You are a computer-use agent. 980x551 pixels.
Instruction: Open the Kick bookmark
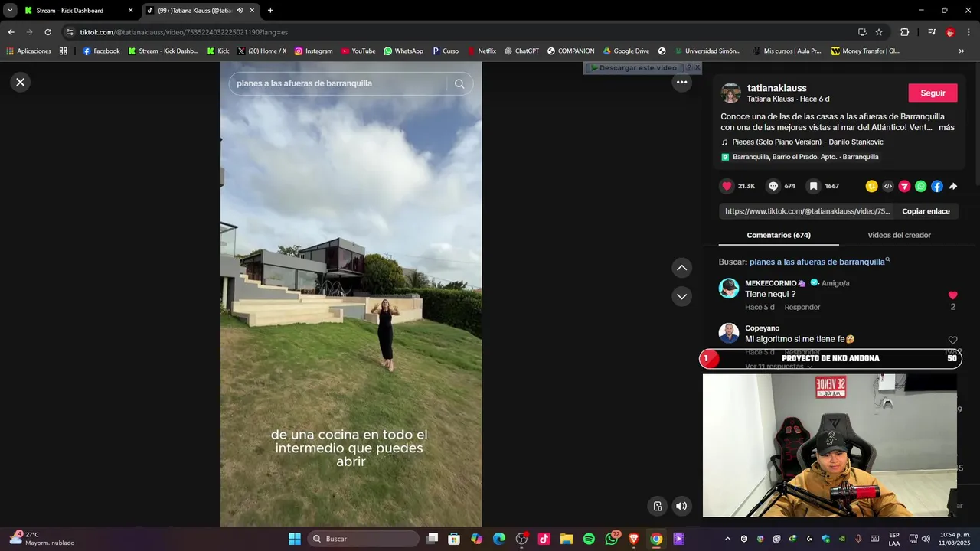pyautogui.click(x=217, y=51)
